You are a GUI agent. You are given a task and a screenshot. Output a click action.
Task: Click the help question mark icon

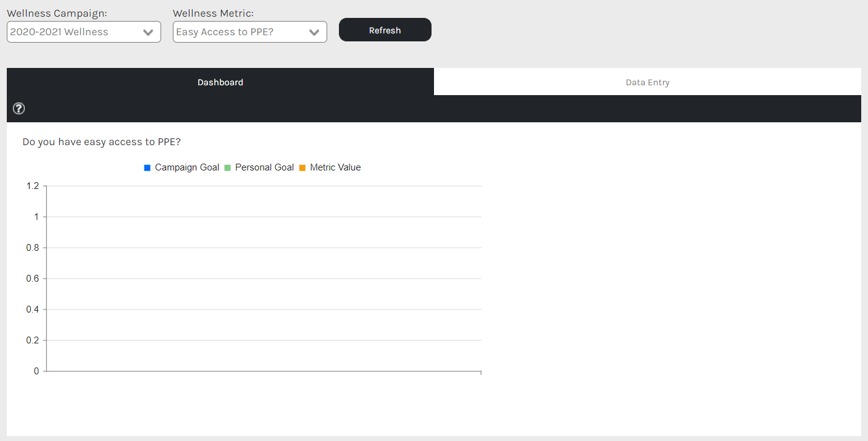19,109
